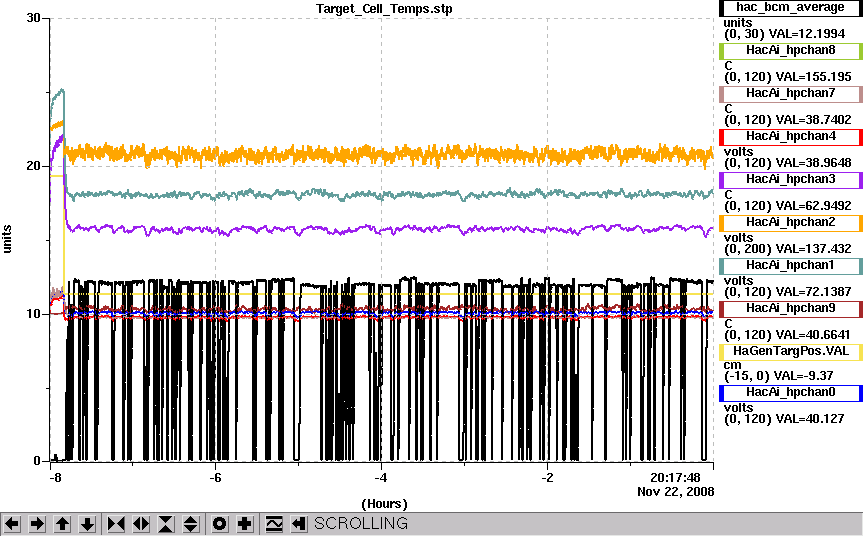
Task: Select the HacAi_hpchan0 legend entry
Action: 790,392
